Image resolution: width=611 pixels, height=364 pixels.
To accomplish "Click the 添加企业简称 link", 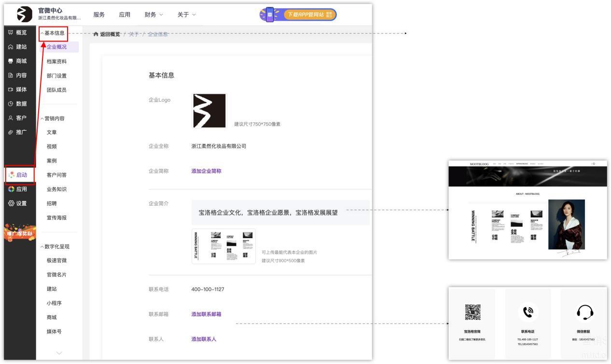I will (x=206, y=171).
